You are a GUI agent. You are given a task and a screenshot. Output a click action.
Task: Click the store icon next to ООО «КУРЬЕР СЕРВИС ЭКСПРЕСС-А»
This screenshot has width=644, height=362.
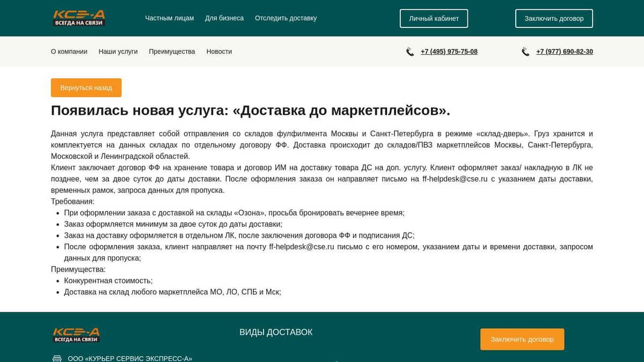[x=57, y=358]
